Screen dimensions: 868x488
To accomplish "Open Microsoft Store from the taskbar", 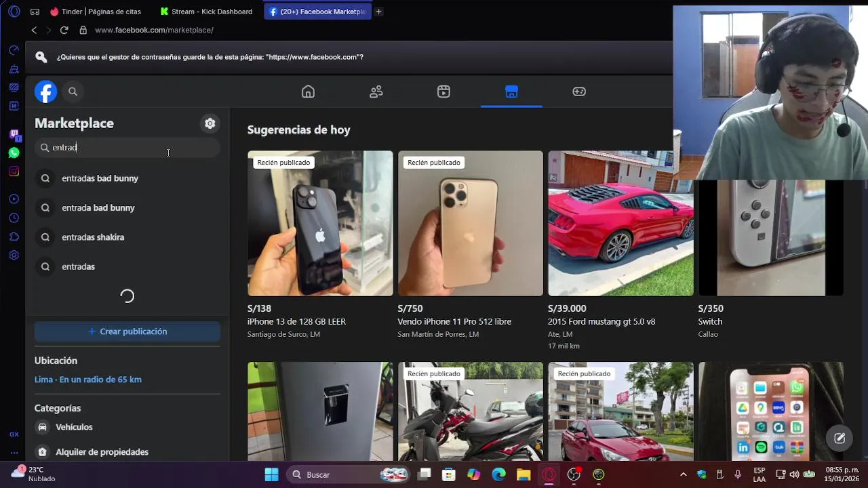I will tap(448, 474).
